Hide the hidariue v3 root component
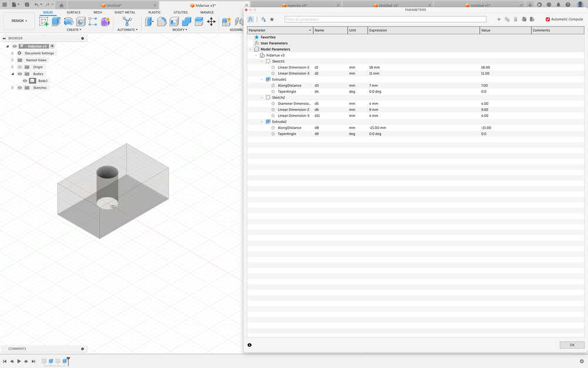 point(15,46)
